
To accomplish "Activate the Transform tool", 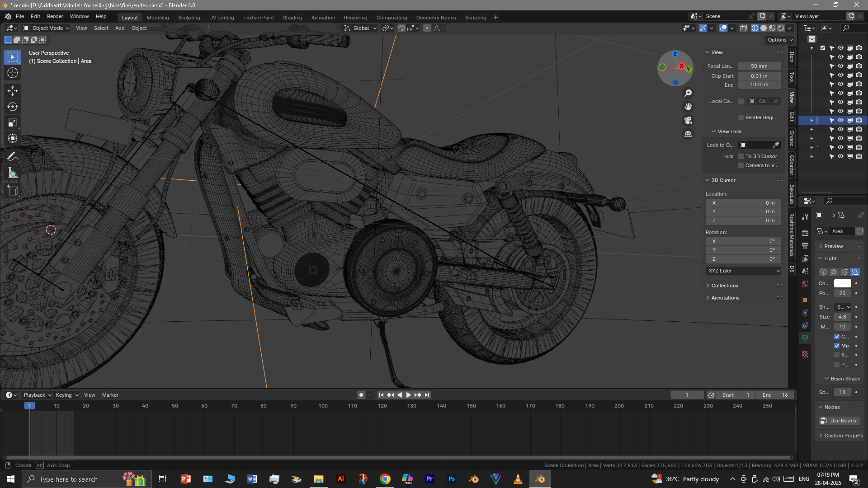I will [x=13, y=139].
